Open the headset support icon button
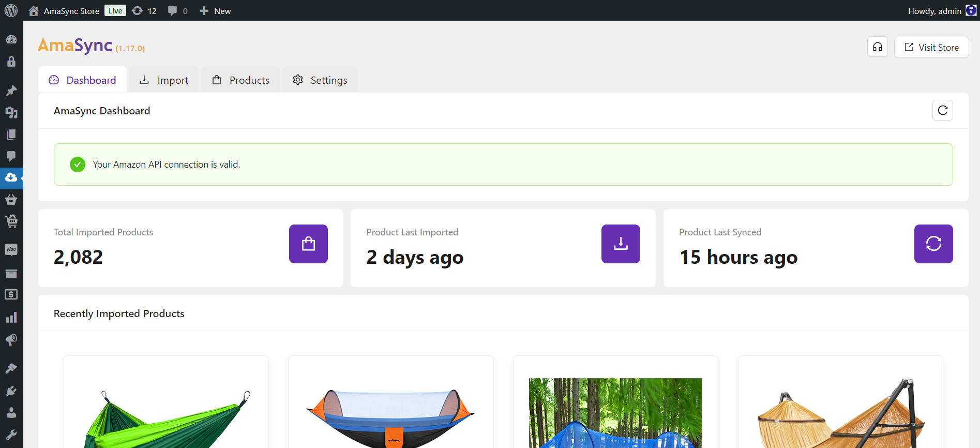 pos(877,47)
